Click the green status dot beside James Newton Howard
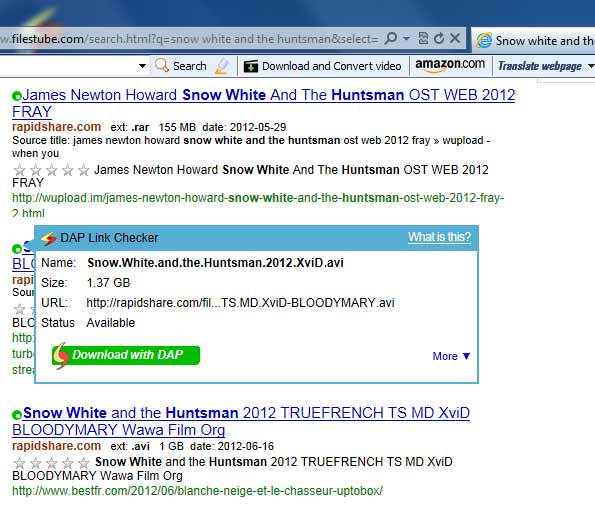Image resolution: width=595 pixels, height=519 pixels. [x=17, y=96]
